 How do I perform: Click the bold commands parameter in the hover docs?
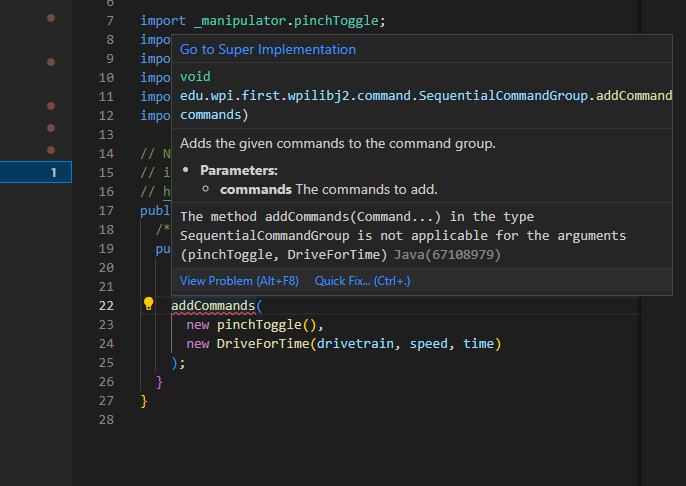tap(255, 189)
